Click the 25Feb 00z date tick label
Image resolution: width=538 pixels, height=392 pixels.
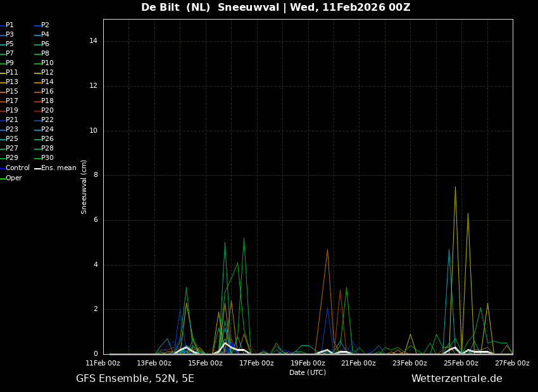[x=461, y=363]
